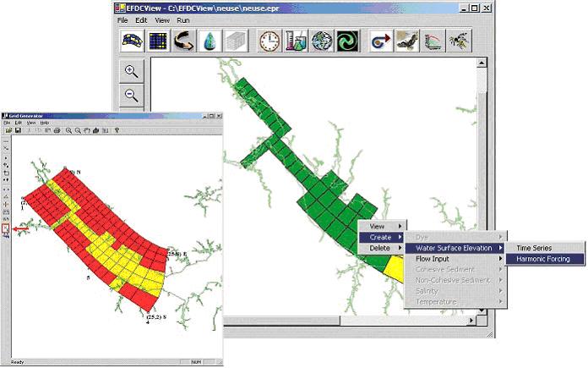Click the insect spider toolbar icon

[459, 41]
